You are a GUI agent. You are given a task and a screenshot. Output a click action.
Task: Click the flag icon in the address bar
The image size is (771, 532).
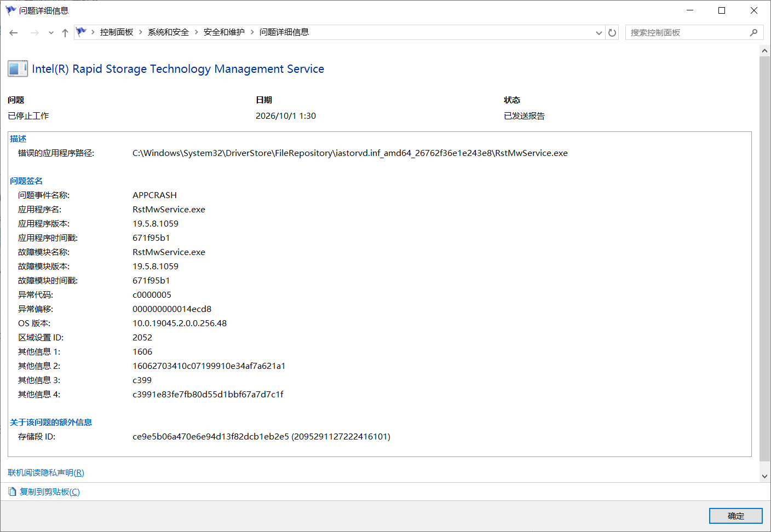(81, 32)
